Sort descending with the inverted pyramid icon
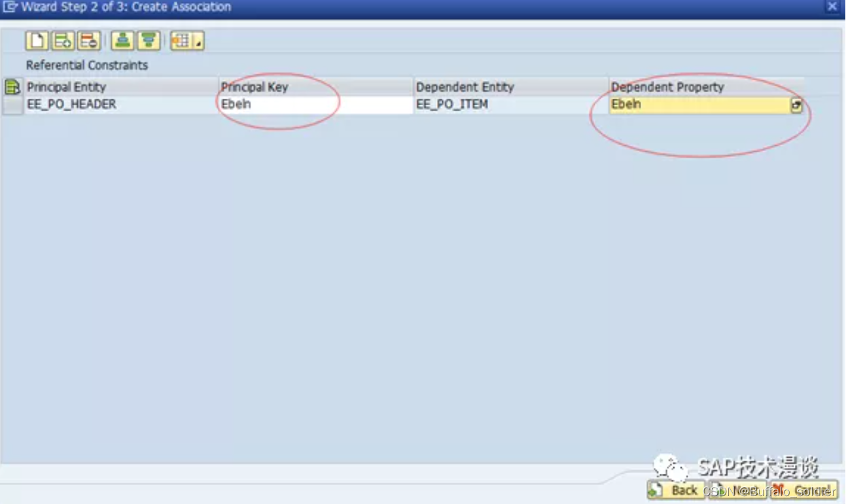This screenshot has width=846, height=504. point(149,41)
